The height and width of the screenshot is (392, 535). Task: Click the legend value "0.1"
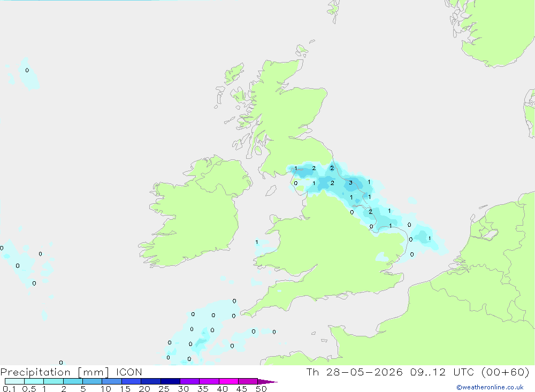click(x=9, y=389)
